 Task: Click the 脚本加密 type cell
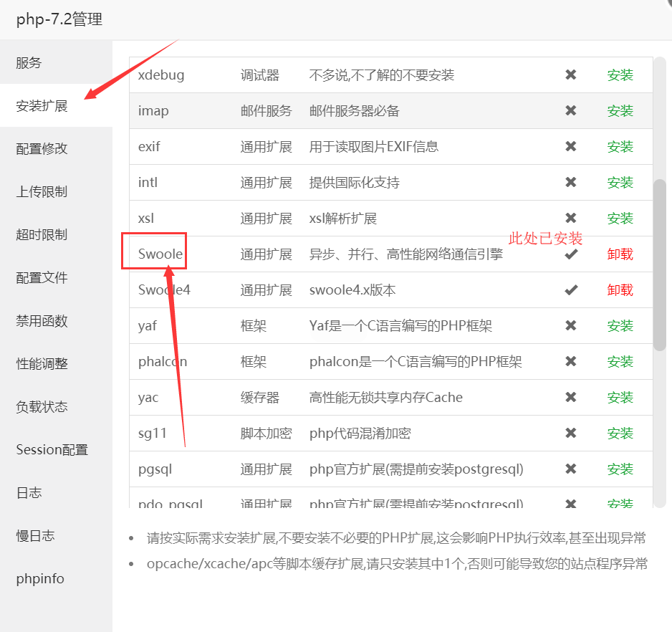click(x=266, y=434)
